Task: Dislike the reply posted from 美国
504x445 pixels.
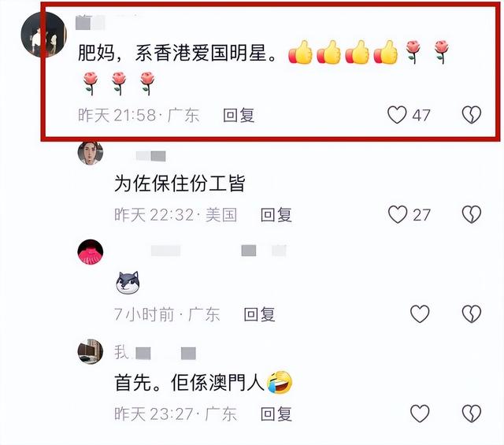Action: (471, 214)
